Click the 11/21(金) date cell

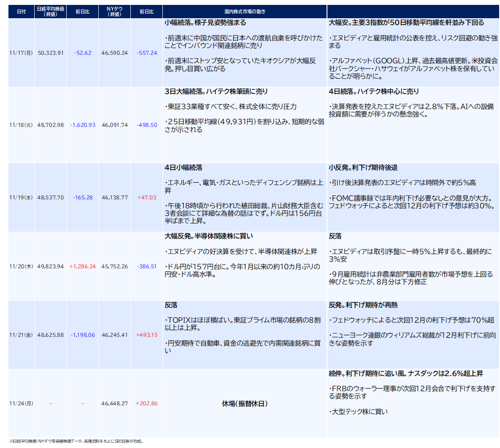[21, 335]
